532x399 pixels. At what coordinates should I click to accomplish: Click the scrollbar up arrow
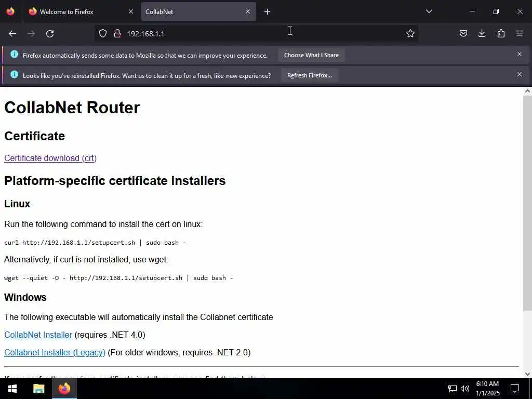coord(527,91)
